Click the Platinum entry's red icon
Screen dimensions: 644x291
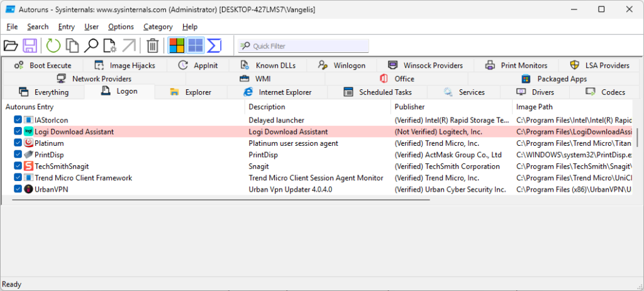tap(28, 143)
